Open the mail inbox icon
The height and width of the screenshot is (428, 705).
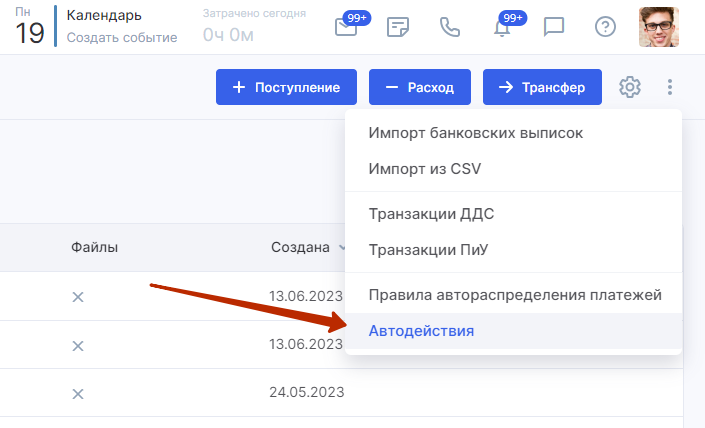coord(346,27)
